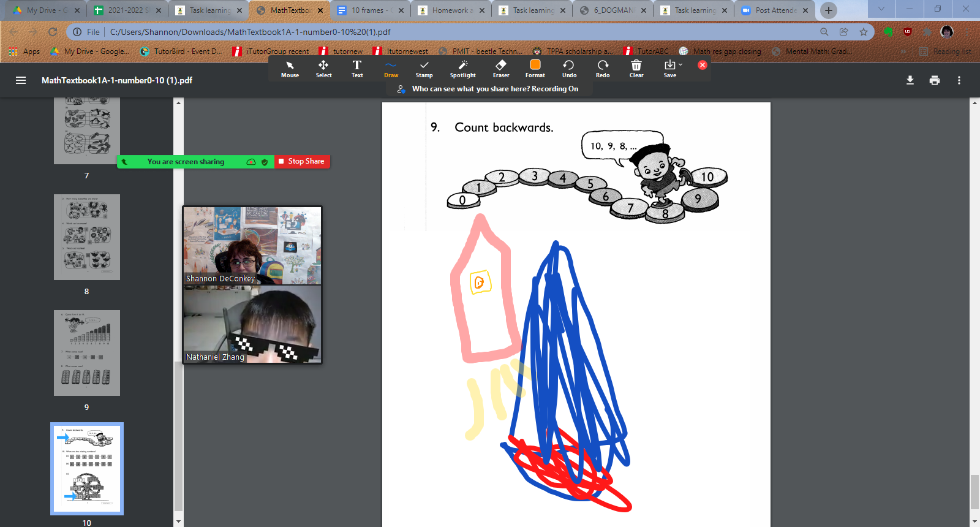Click Shannon DeConkey video tile
This screenshot has height=527, width=980.
[x=252, y=246]
